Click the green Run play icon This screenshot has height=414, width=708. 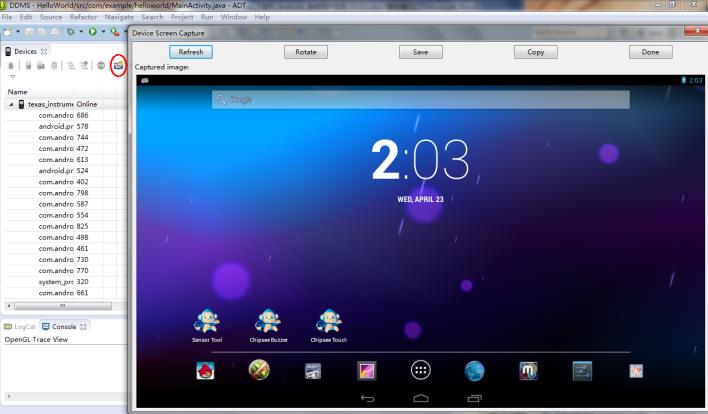[x=93, y=32]
